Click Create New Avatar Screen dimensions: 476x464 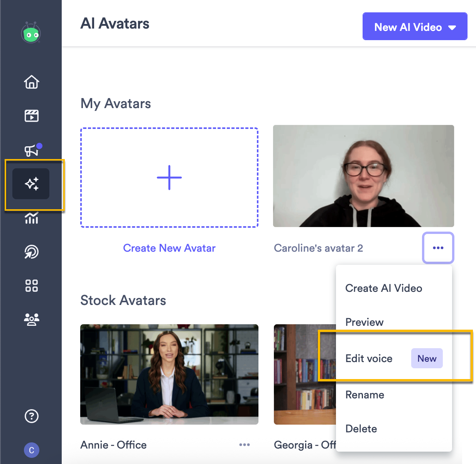pos(169,248)
